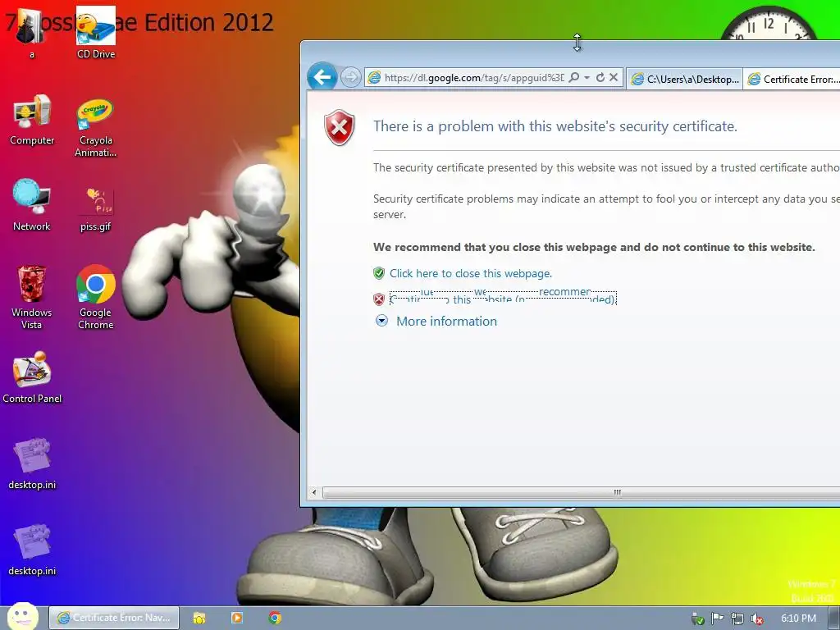
Task: Click the Action Center flag tray icon
Action: 717,619
